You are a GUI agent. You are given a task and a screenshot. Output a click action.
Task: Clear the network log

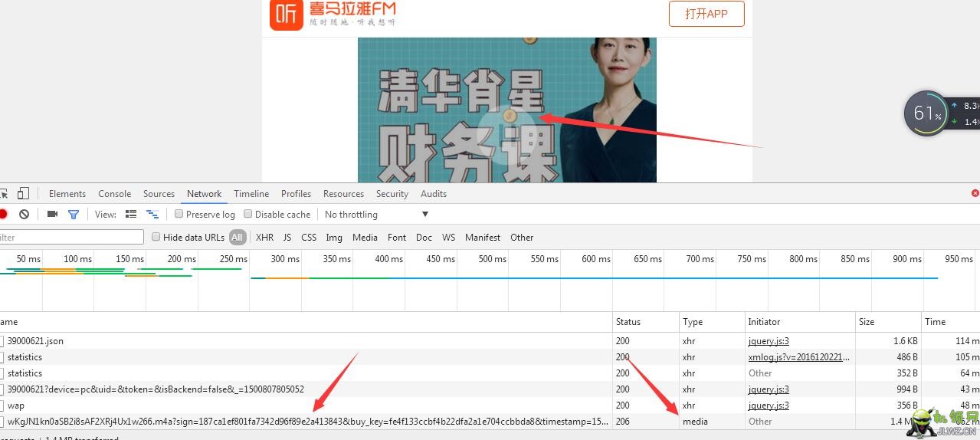point(24,215)
